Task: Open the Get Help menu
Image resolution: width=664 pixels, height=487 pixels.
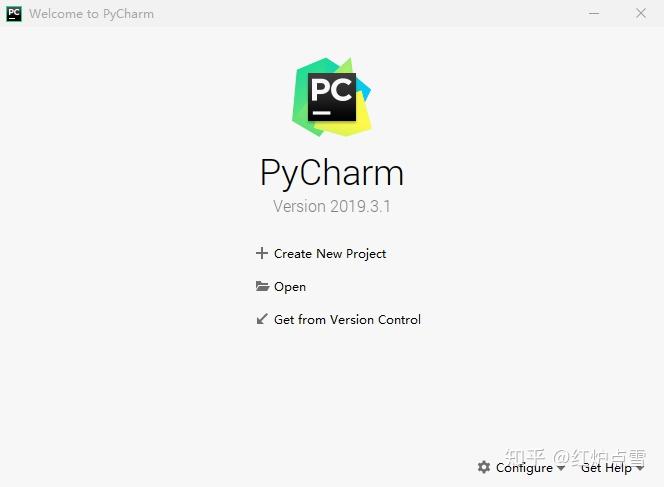Action: click(606, 468)
